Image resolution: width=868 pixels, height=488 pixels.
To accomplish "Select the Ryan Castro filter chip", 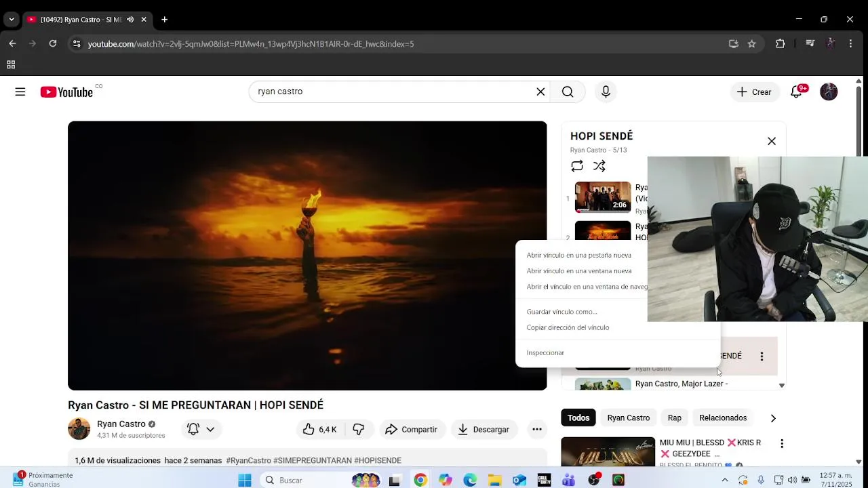I will coord(629,418).
